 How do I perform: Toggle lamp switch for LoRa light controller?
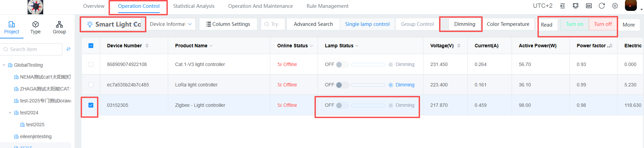pos(342,85)
